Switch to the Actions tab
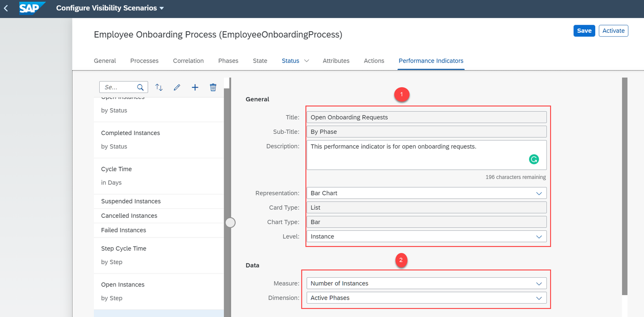The image size is (644, 317). point(374,61)
